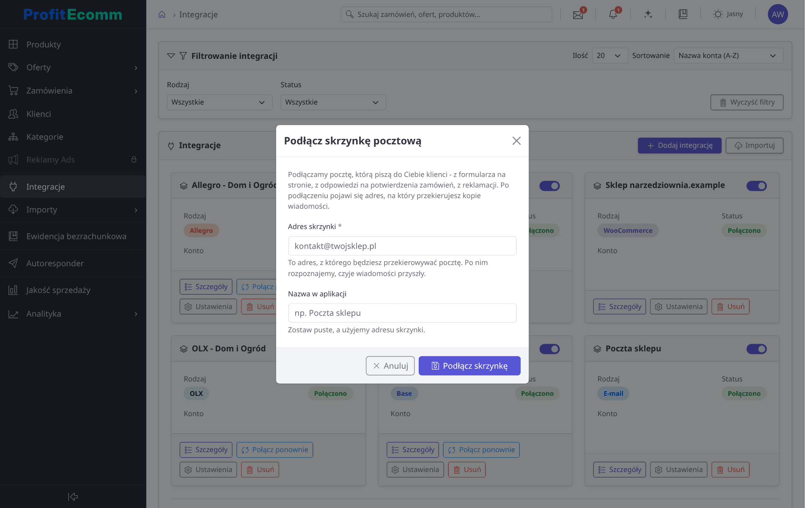Click Wyczyść filtry button
This screenshot has width=812, height=508.
(747, 102)
